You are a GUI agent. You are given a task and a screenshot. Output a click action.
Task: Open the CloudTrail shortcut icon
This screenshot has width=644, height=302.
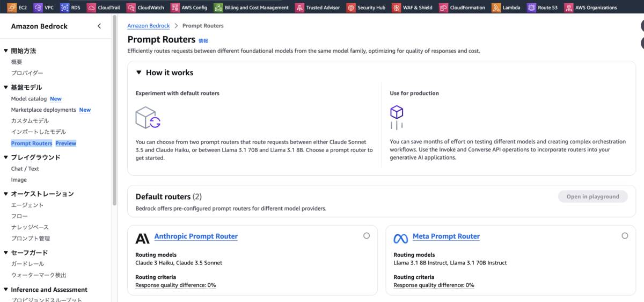click(91, 8)
